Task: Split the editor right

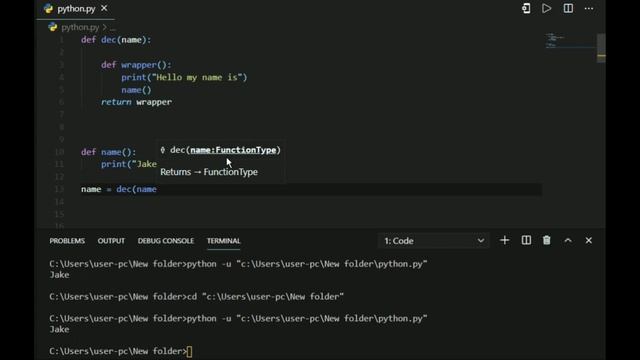Action: pos(568,9)
